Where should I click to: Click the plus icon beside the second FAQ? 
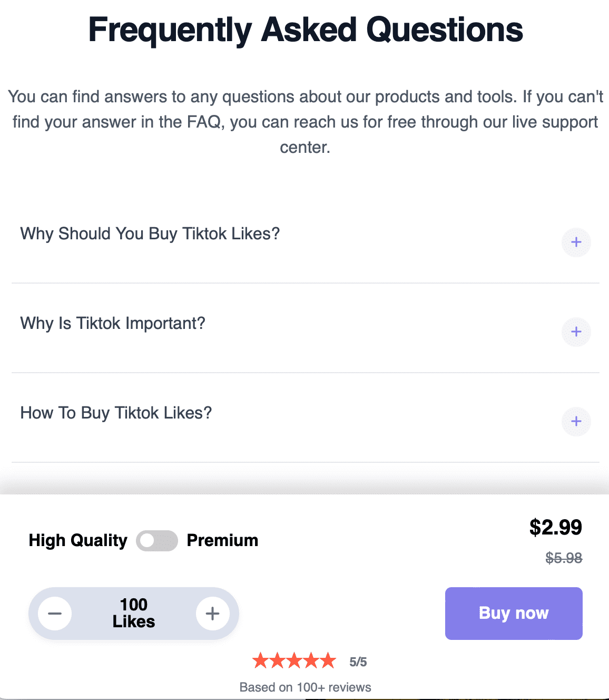[x=576, y=332]
